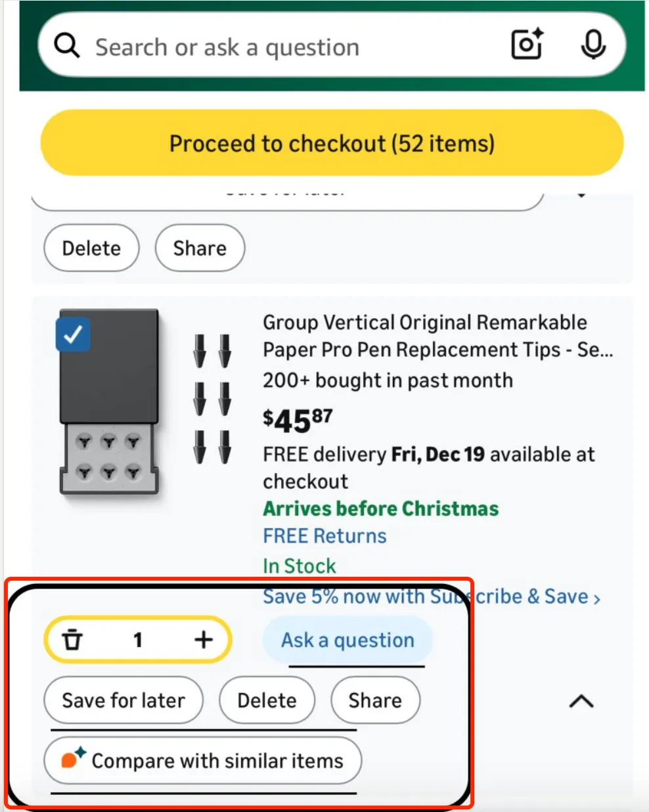This screenshot has width=649, height=812.
Task: Open the FREE Returns link
Action: pos(324,536)
